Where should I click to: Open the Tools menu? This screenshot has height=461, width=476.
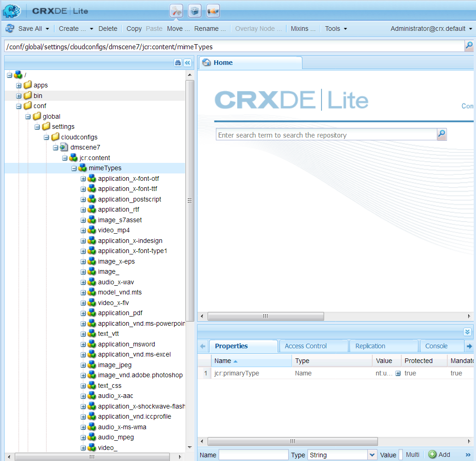click(336, 29)
